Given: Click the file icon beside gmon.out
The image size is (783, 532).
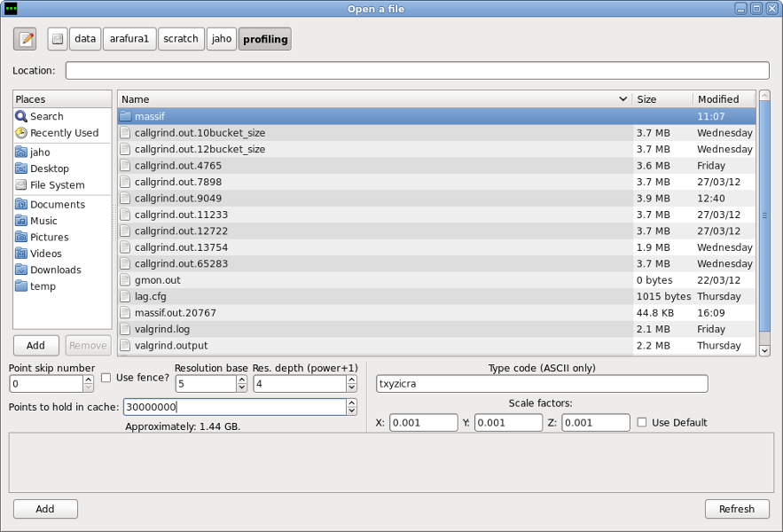Looking at the screenshot, I should click(x=125, y=280).
